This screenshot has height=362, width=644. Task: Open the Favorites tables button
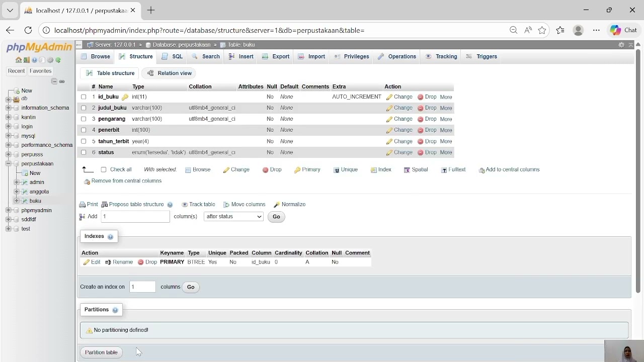[x=40, y=71]
